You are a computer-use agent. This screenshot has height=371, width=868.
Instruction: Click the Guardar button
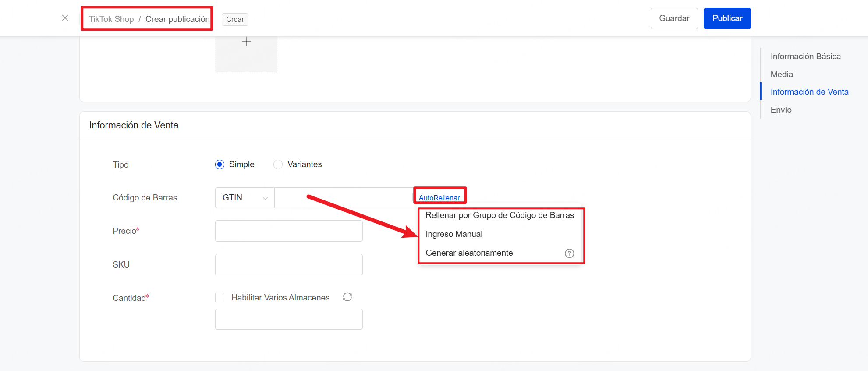coord(674,18)
